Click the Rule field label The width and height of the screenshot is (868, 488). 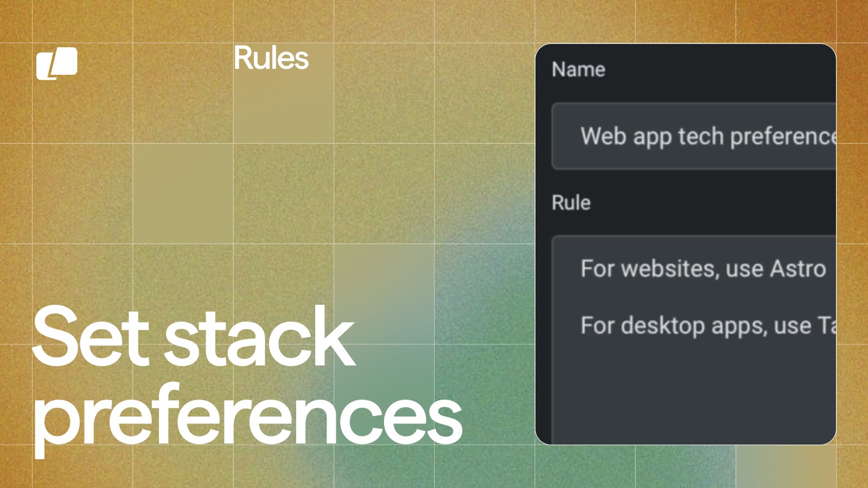pyautogui.click(x=571, y=202)
